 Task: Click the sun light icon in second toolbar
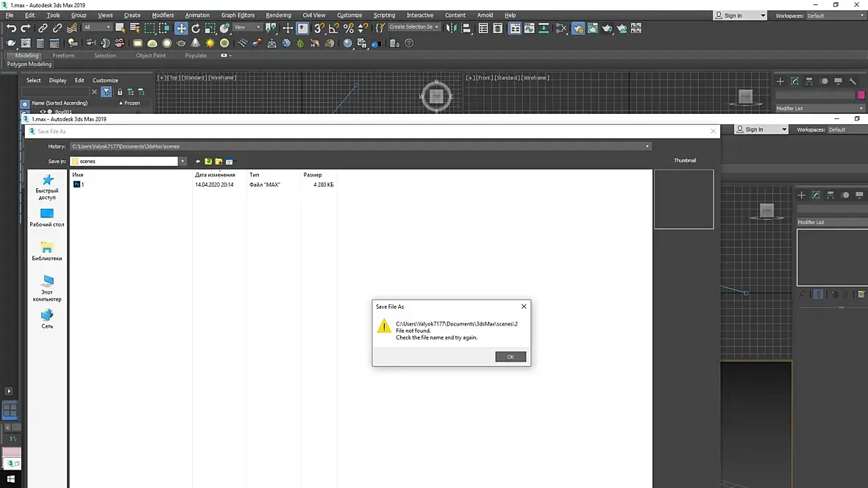point(210,43)
